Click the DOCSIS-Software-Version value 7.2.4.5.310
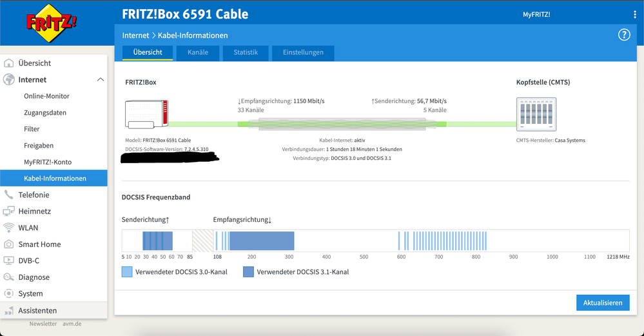The image size is (644, 336). pyautogui.click(x=196, y=149)
